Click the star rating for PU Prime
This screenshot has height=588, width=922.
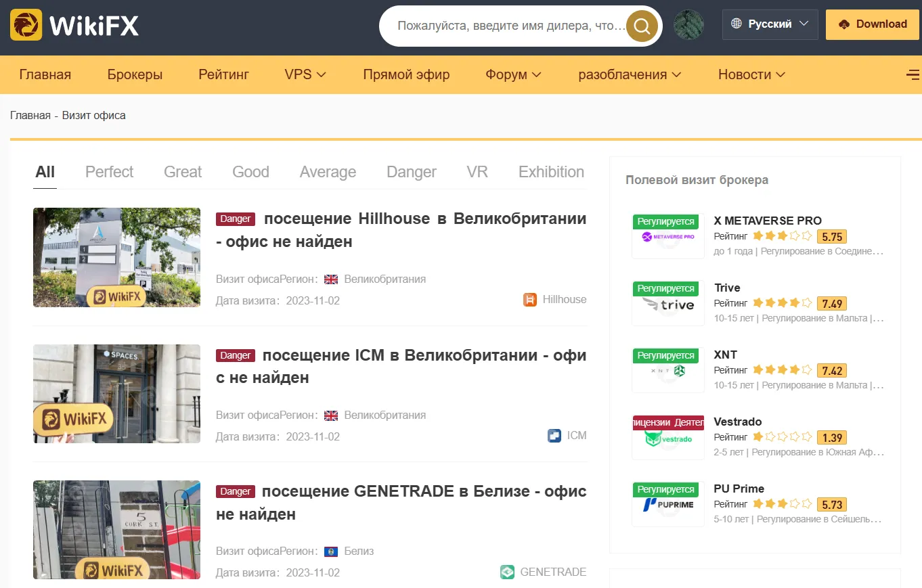pos(782,504)
